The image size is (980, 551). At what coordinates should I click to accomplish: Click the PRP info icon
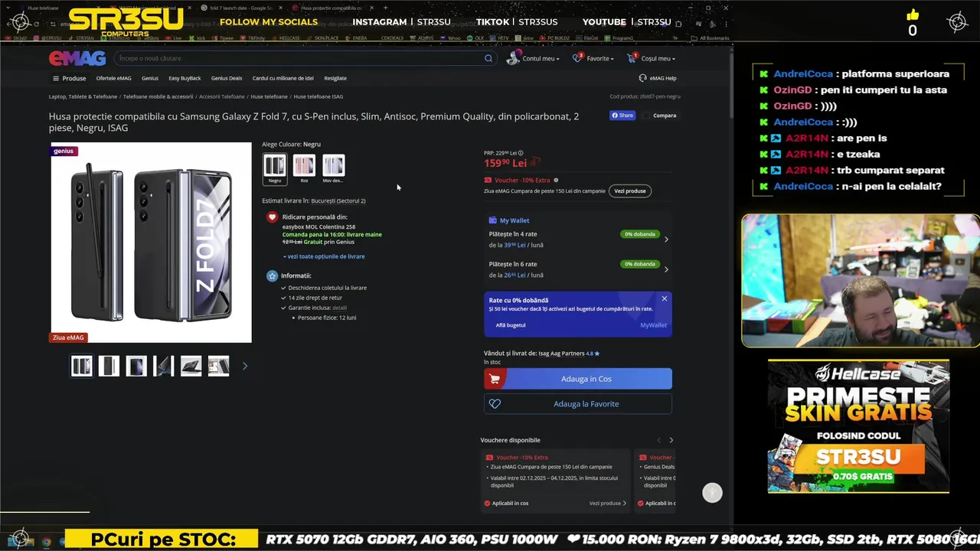coord(521,153)
